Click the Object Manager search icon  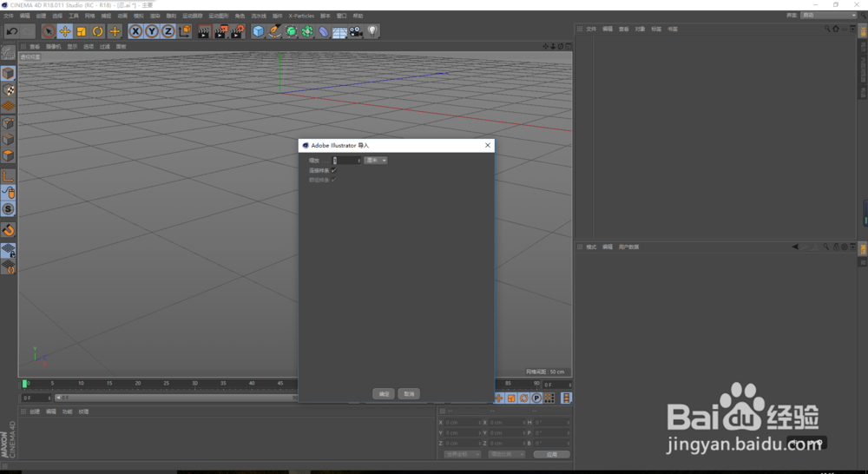[x=827, y=29]
